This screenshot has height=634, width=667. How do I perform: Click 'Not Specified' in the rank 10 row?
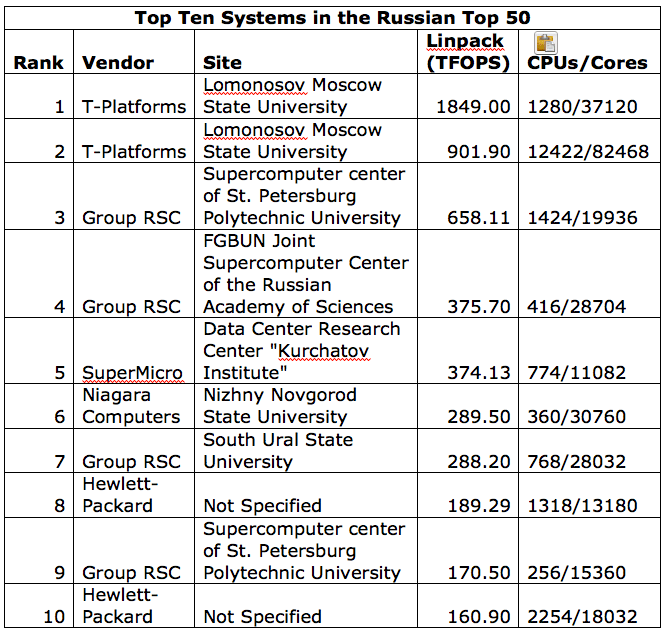(262, 617)
